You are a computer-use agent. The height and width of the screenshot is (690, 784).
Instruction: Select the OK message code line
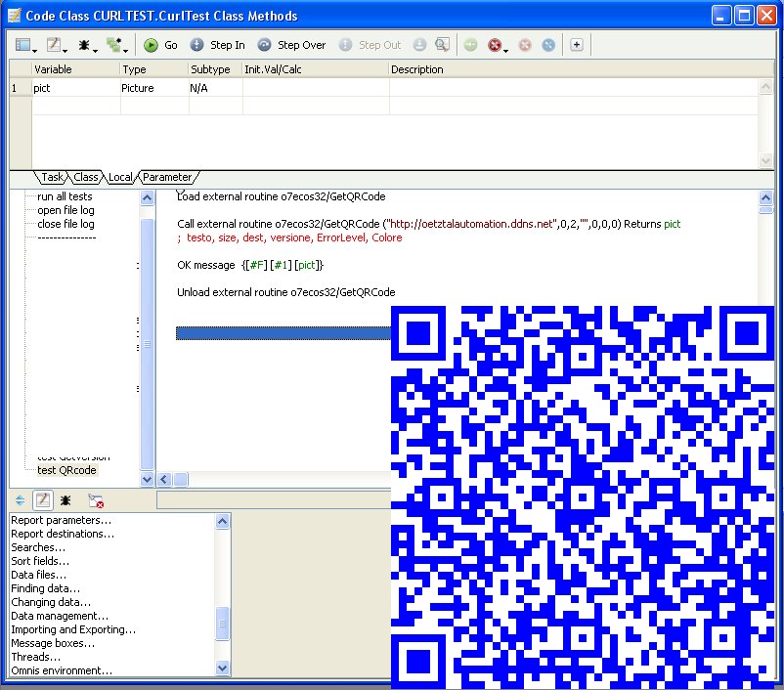(x=250, y=265)
